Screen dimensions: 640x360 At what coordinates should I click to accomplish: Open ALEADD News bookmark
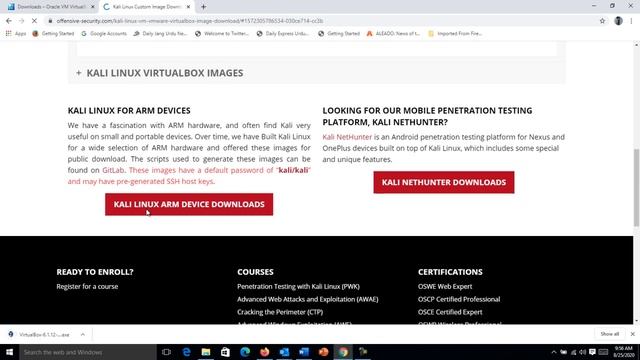pos(393,33)
